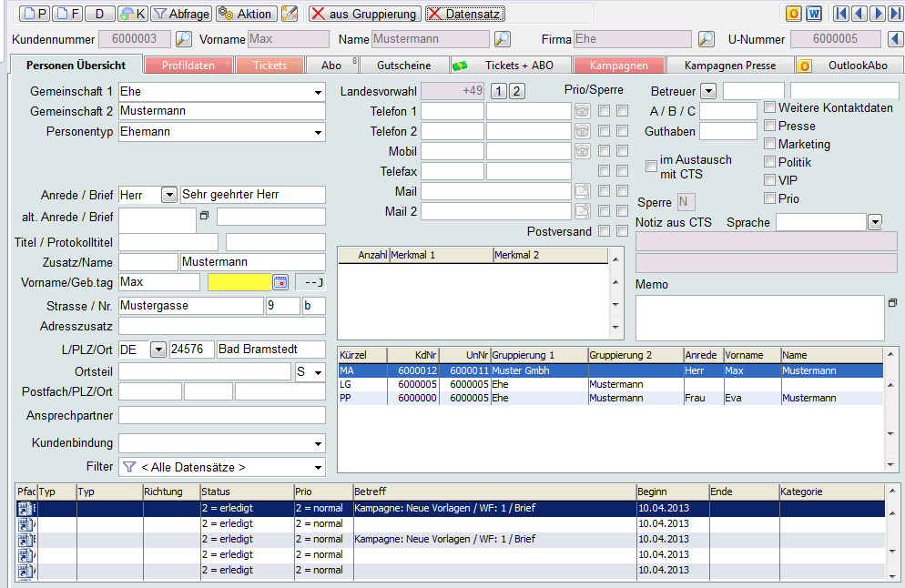Go to the next record

[878, 14]
